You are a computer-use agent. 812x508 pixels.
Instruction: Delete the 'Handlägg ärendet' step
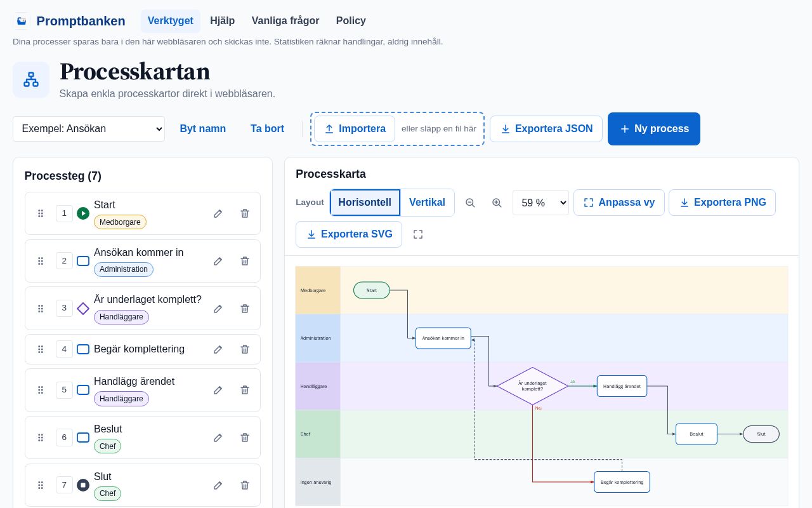pyautogui.click(x=245, y=390)
